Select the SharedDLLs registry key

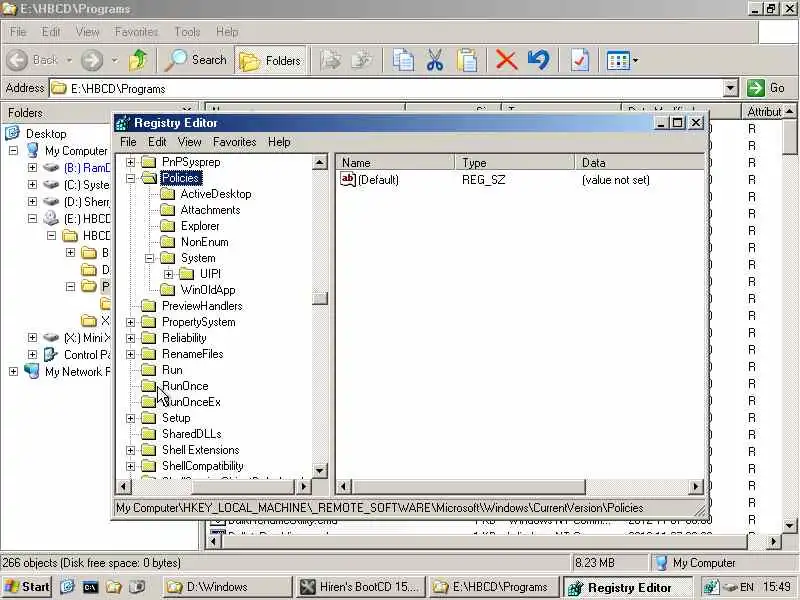point(191,434)
